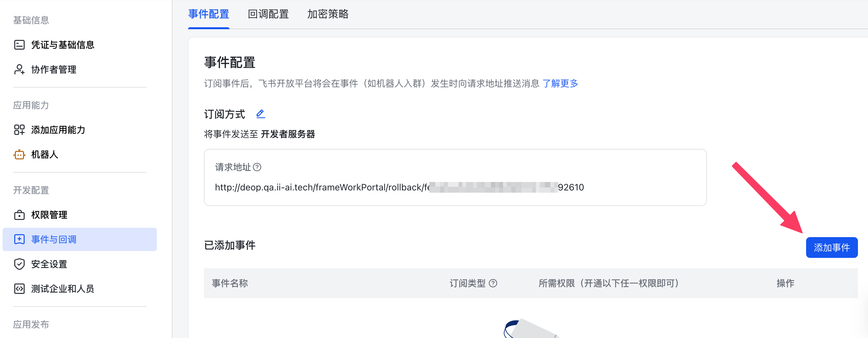Click the orange 机器人 robot icon
Viewport: 868px width, 338px height.
point(19,154)
